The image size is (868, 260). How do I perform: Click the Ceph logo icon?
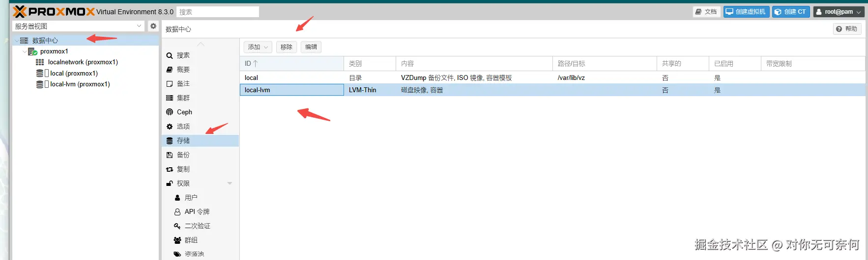click(x=170, y=112)
